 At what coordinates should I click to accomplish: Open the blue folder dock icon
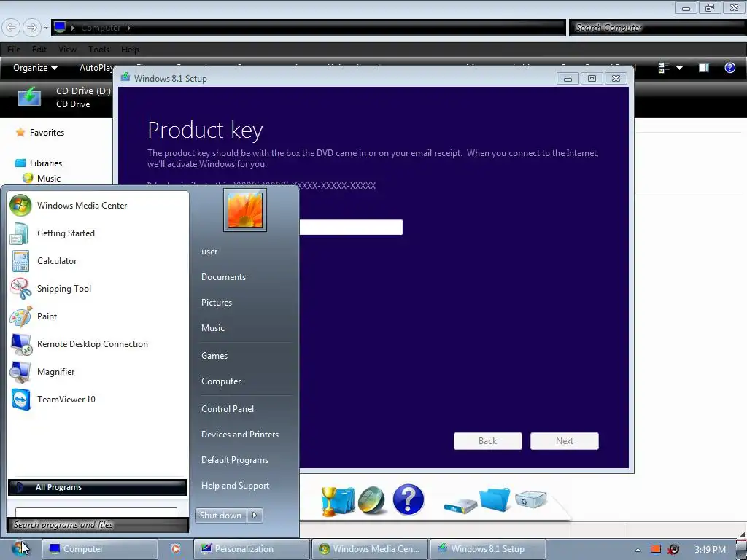pos(495,499)
